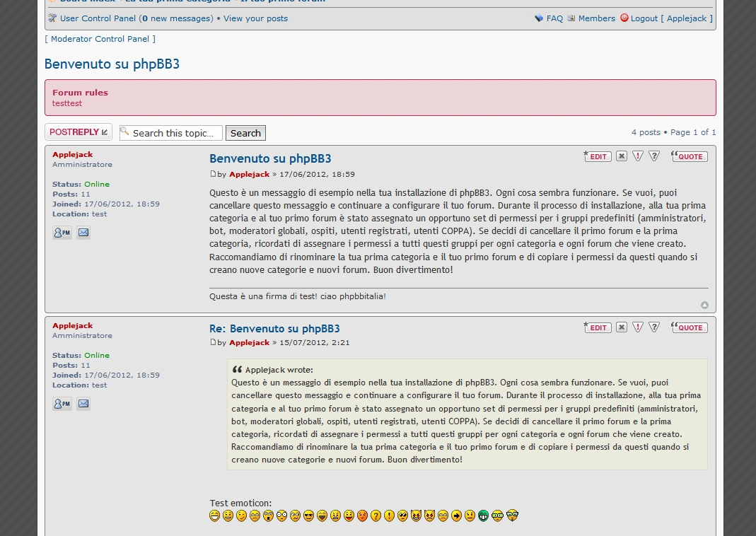The height and width of the screenshot is (536, 756).
Task: Click Applejack author link in first post byline
Action: tap(249, 174)
